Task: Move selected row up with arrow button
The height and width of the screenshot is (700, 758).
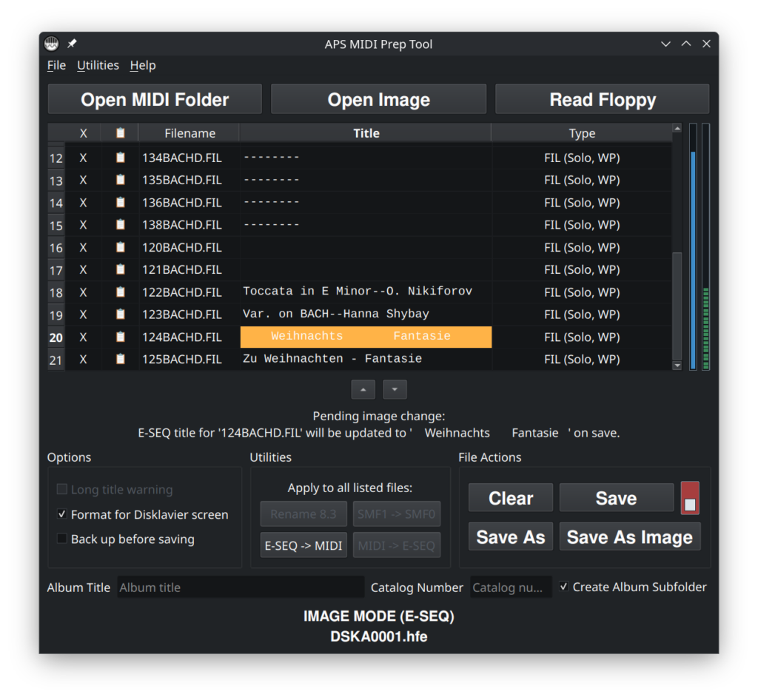Action: (x=363, y=389)
